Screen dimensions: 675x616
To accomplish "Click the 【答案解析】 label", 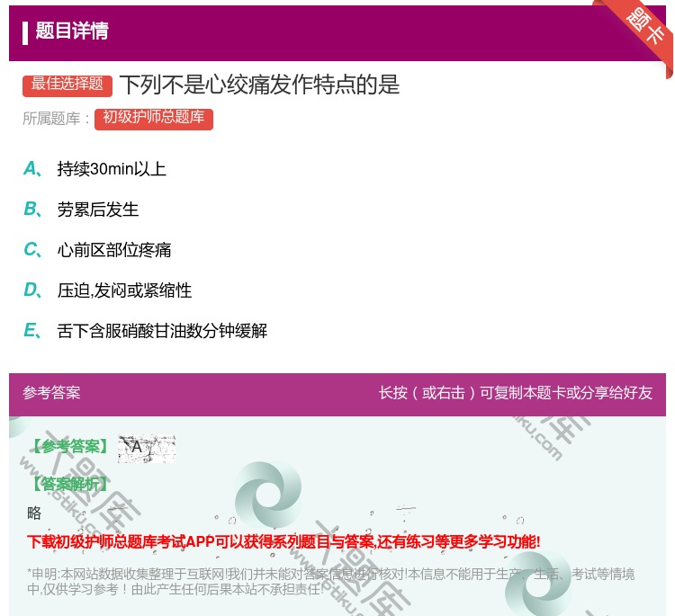I will pyautogui.click(x=70, y=485).
